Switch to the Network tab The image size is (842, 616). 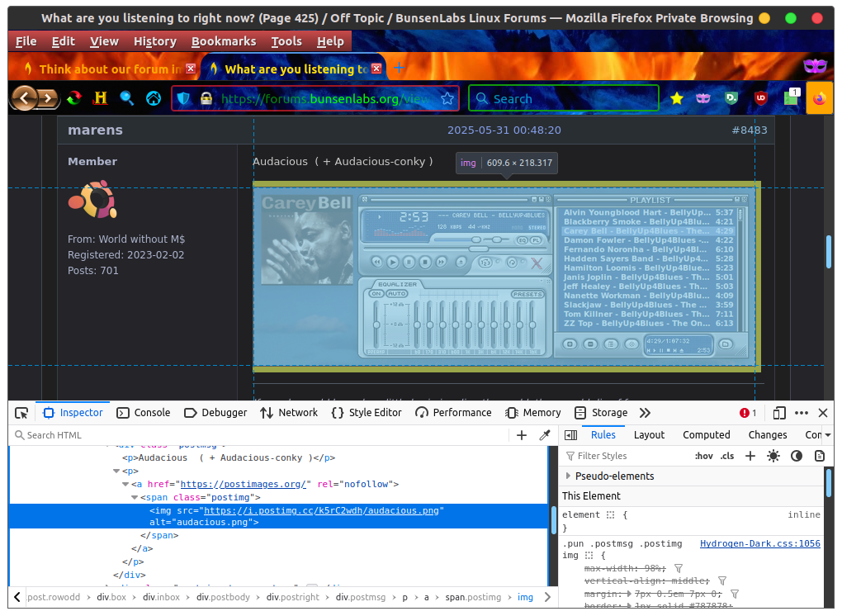[289, 413]
